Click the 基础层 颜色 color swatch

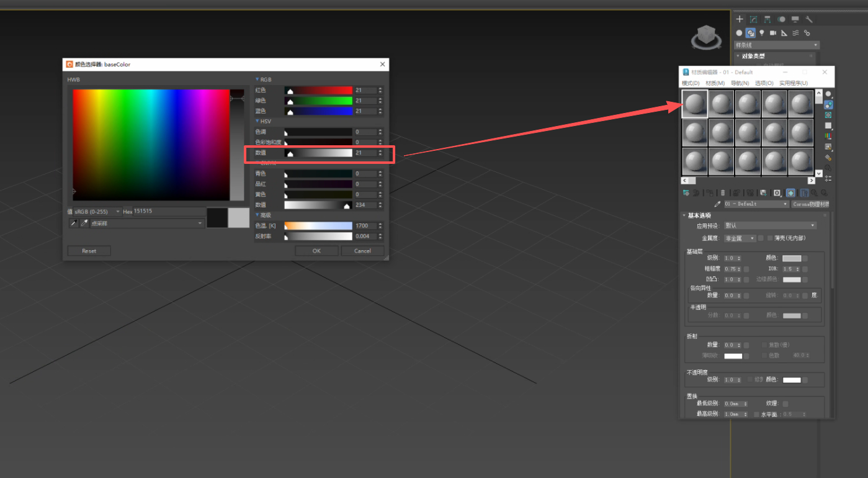point(792,258)
